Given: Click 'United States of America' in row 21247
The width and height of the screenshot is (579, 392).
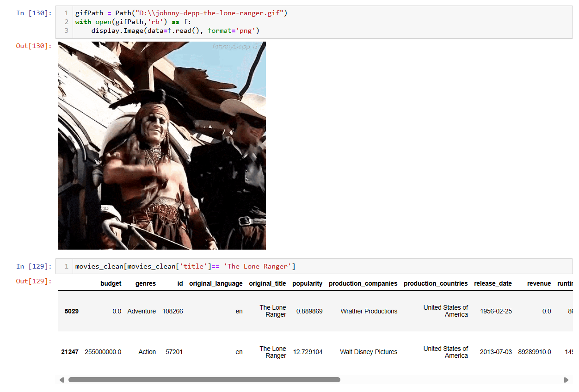Looking at the screenshot, I should coord(446,352).
